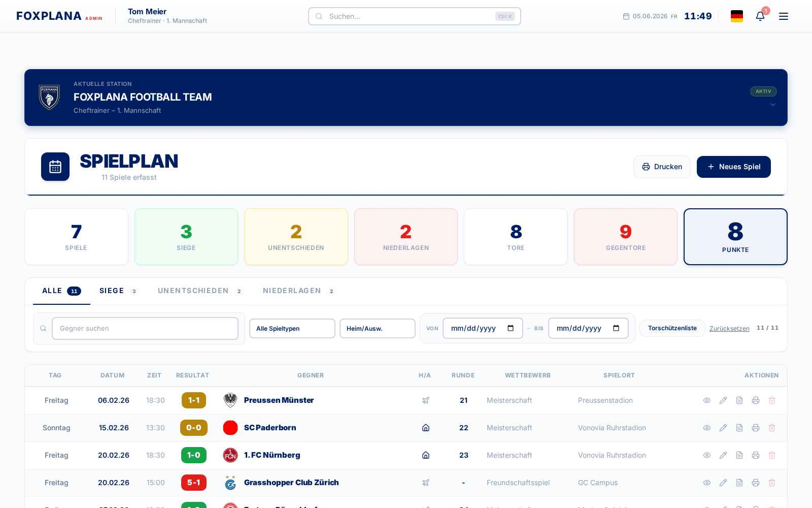
Task: Delete the Preussen Münster match
Action: pos(772,400)
